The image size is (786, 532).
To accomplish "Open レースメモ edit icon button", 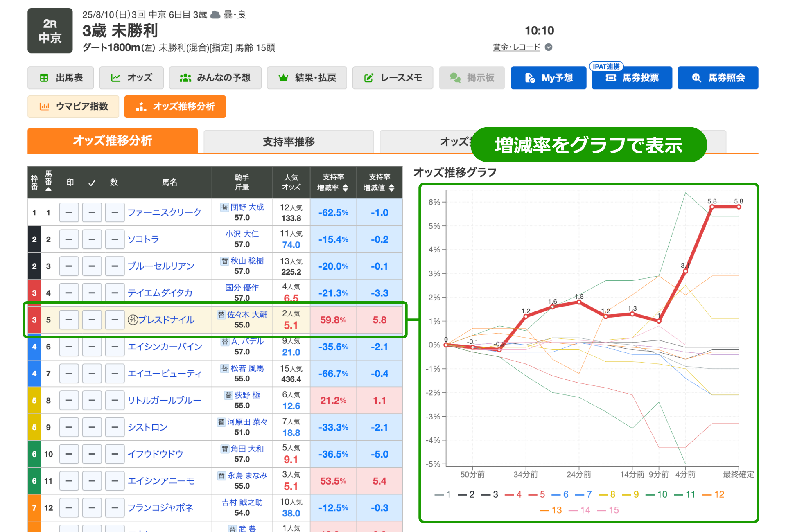I will tap(393, 78).
